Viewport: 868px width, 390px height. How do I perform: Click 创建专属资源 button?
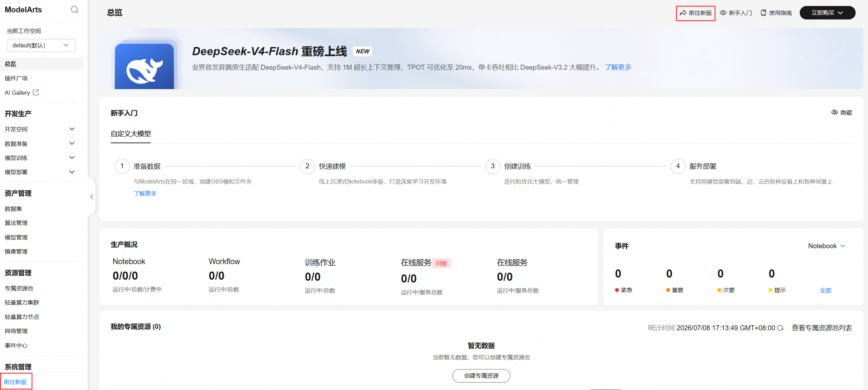[481, 376]
